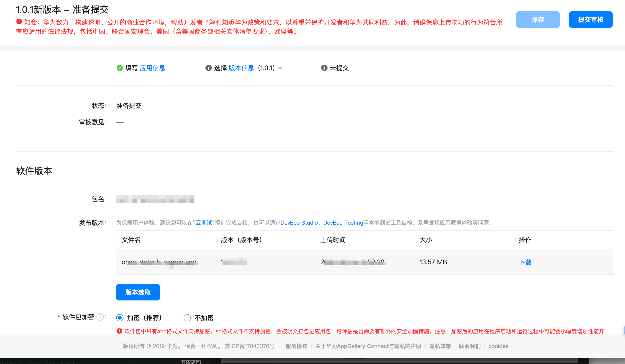Select 不加密 radio option

pos(187,318)
